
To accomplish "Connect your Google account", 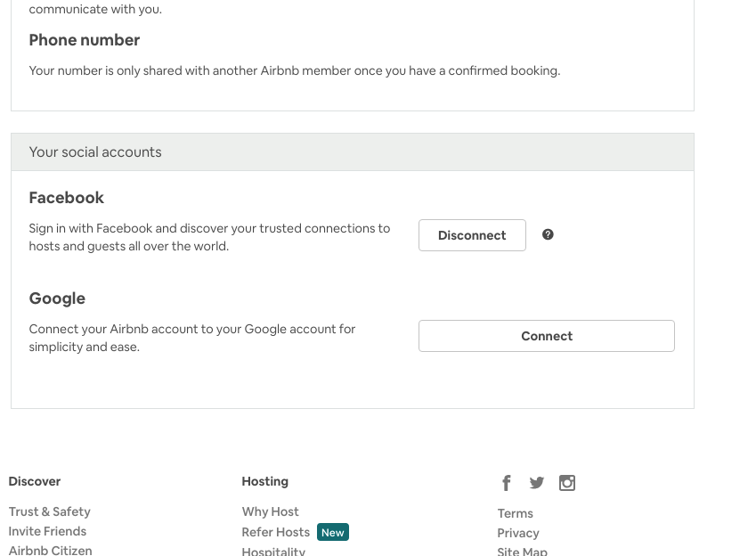I will pos(546,336).
